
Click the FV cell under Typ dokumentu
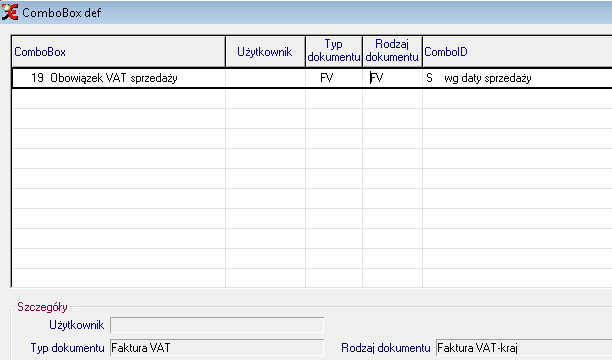pyautogui.click(x=334, y=78)
